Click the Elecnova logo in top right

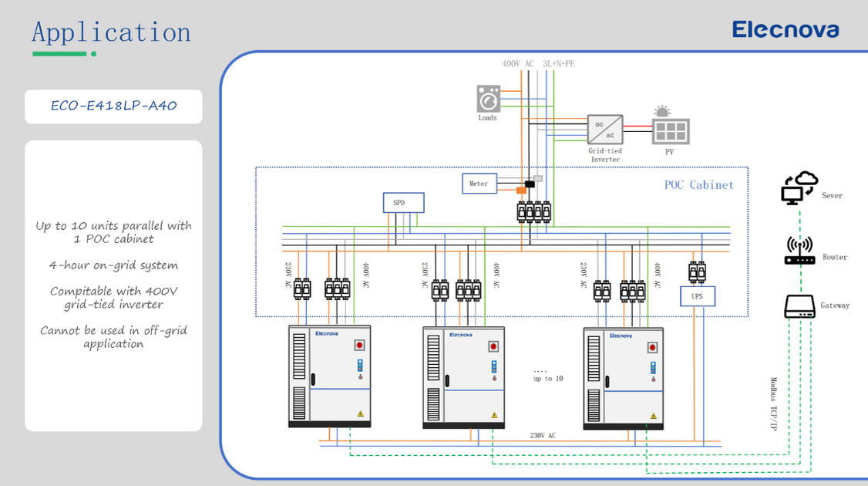pos(785,30)
